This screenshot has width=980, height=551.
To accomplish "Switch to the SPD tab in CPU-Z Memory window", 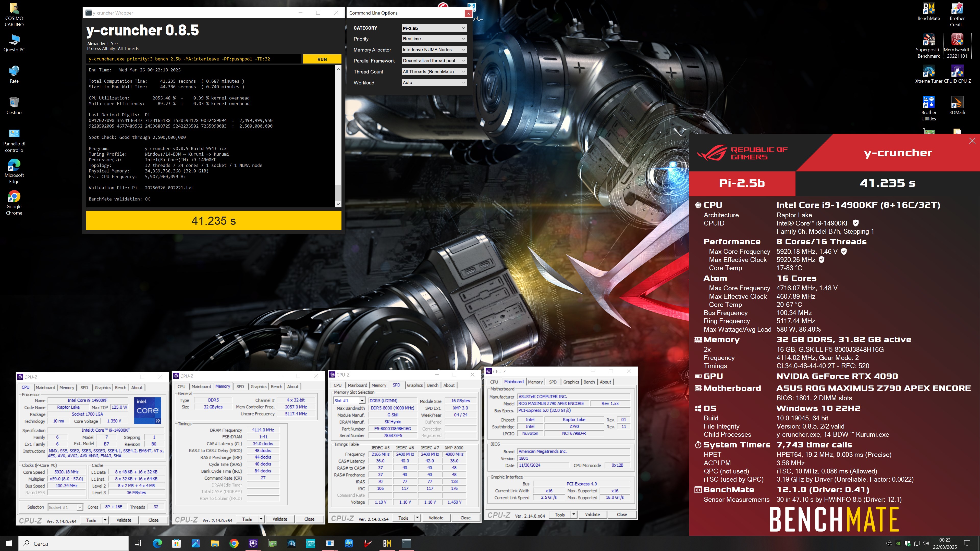I will tap(240, 386).
